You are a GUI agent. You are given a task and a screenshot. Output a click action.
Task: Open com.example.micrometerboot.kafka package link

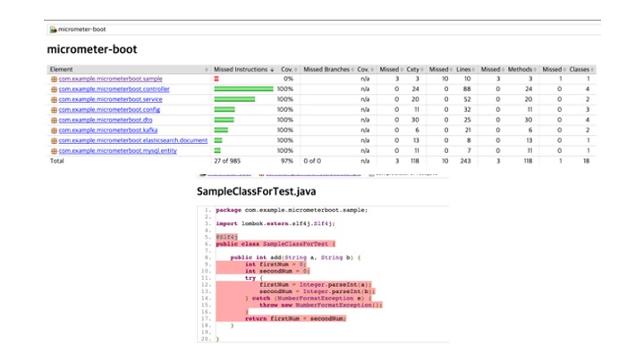107,130
